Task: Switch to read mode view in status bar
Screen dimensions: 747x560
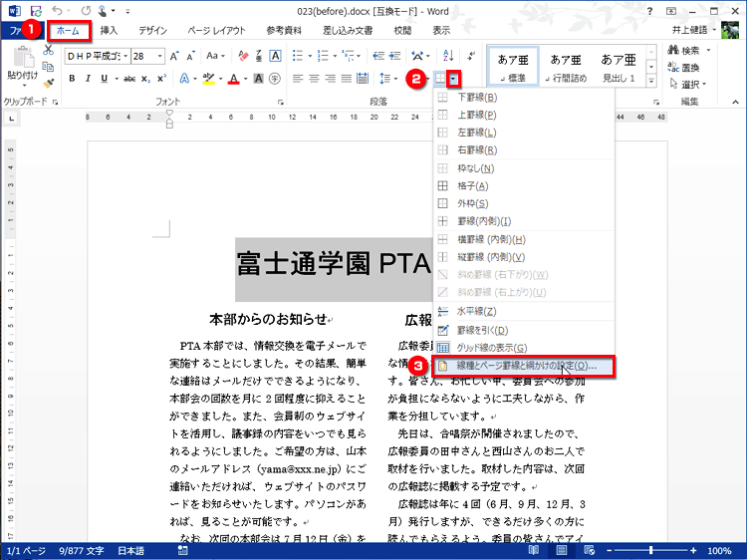Action: tap(534, 550)
